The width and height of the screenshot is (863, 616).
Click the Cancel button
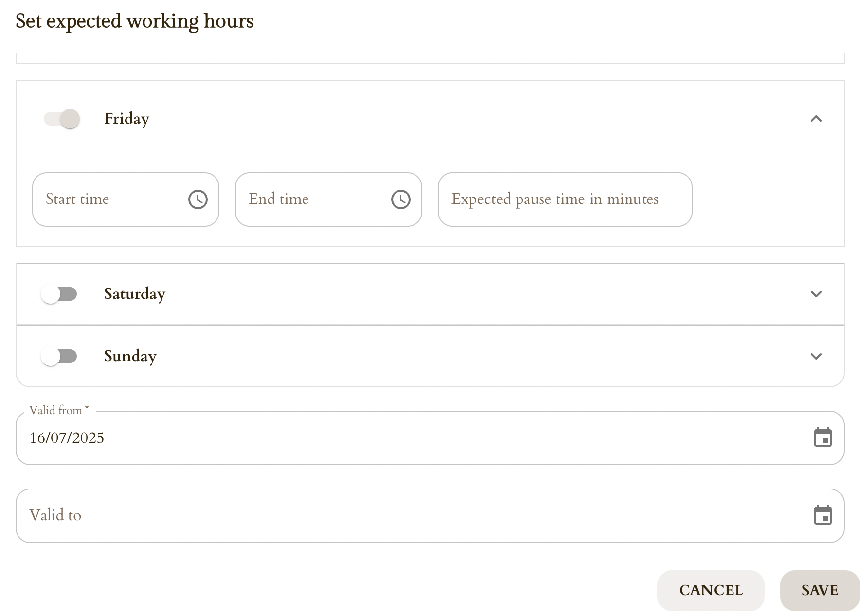pyautogui.click(x=711, y=590)
